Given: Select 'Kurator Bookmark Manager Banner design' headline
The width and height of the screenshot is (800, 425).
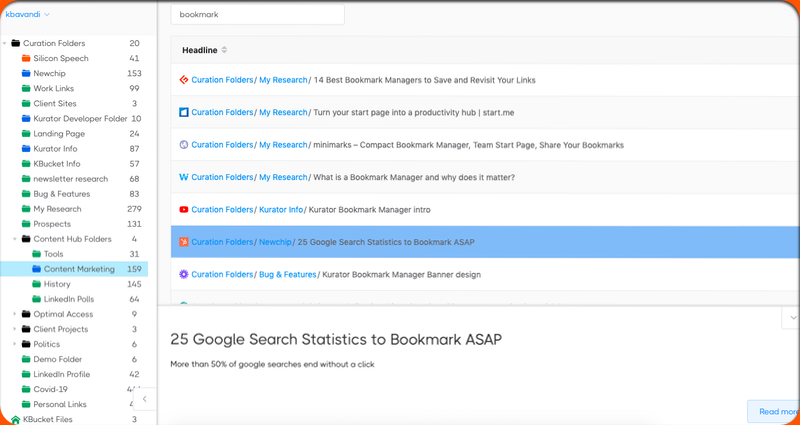Looking at the screenshot, I should (402, 274).
